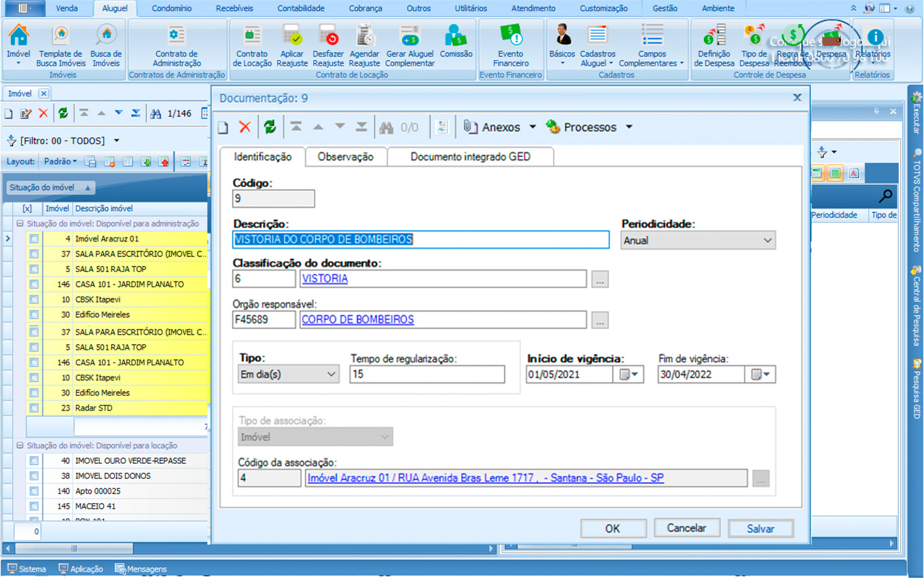Tick the checkbox for Radar STD row
This screenshot has height=578, width=924.
pos(34,408)
